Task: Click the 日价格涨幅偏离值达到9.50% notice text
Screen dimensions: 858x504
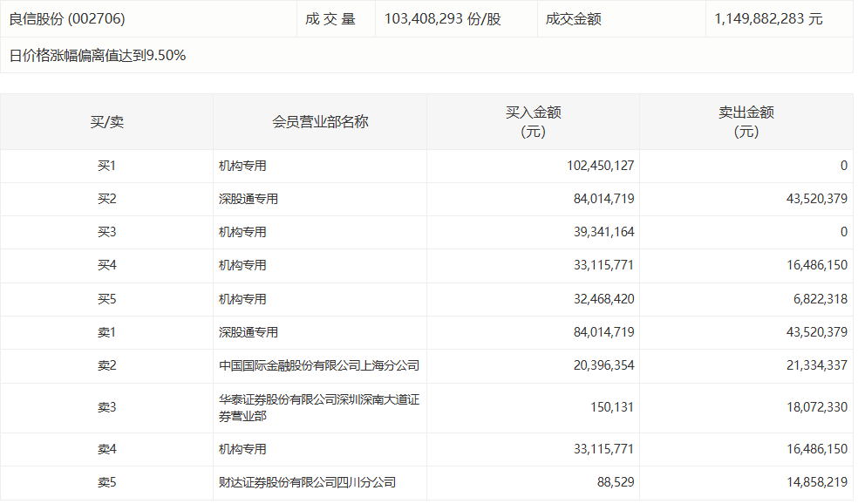Action: (98, 56)
